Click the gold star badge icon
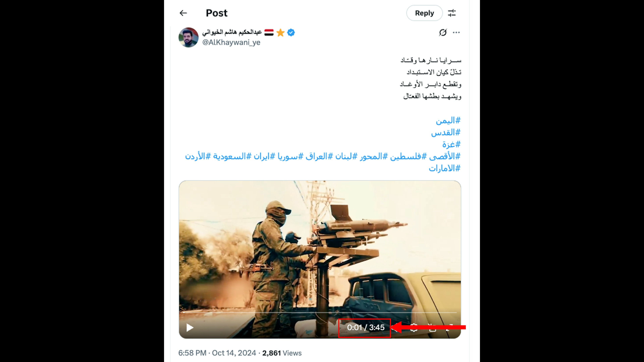The height and width of the screenshot is (362, 644). [281, 33]
